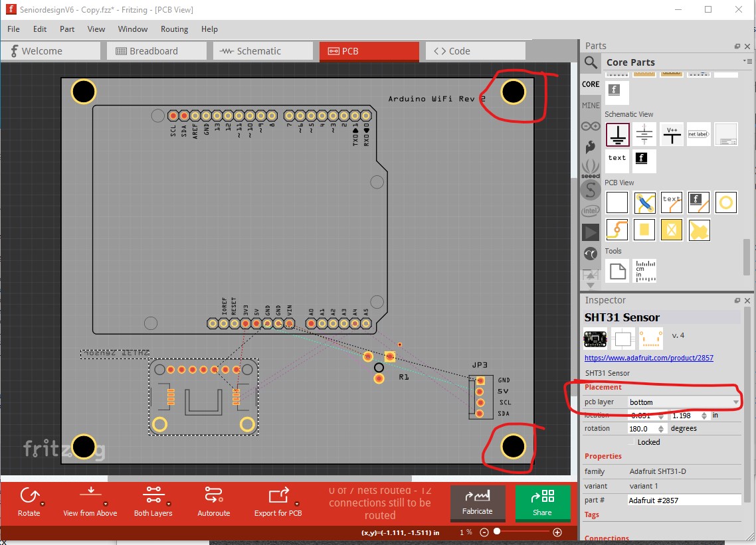Viewport: 756px width, 545px height.
Task: Pick the yellow ring hole part
Action: [726, 202]
